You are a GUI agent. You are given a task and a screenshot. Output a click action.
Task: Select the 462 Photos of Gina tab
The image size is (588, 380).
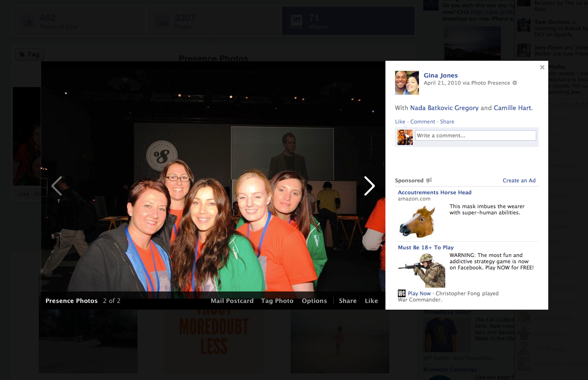click(78, 21)
